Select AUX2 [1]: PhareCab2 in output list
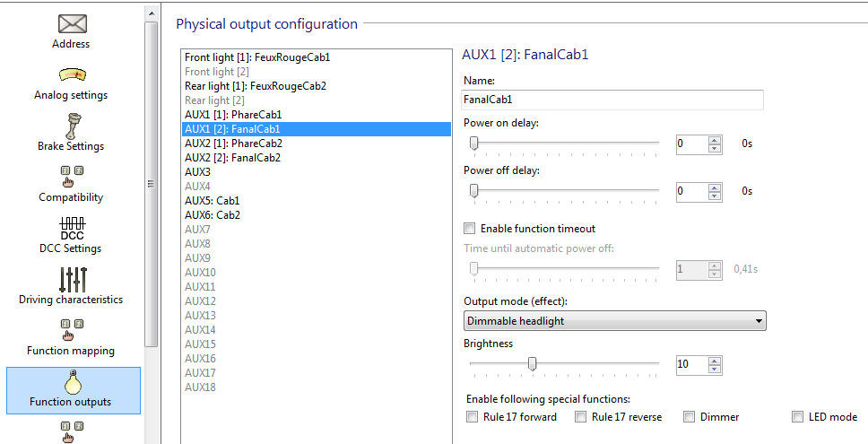868x444 pixels. click(x=233, y=144)
